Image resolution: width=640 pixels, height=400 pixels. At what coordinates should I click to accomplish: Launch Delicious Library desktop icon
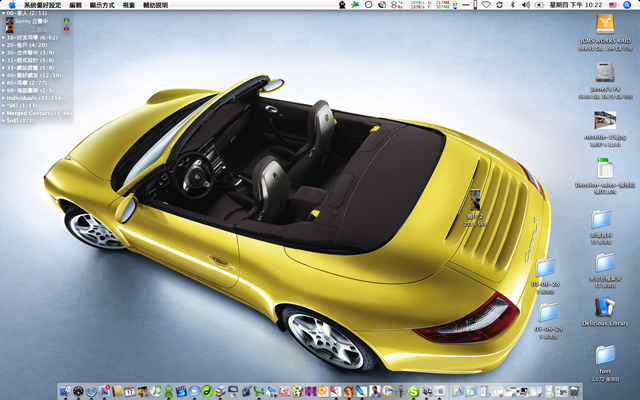(605, 307)
